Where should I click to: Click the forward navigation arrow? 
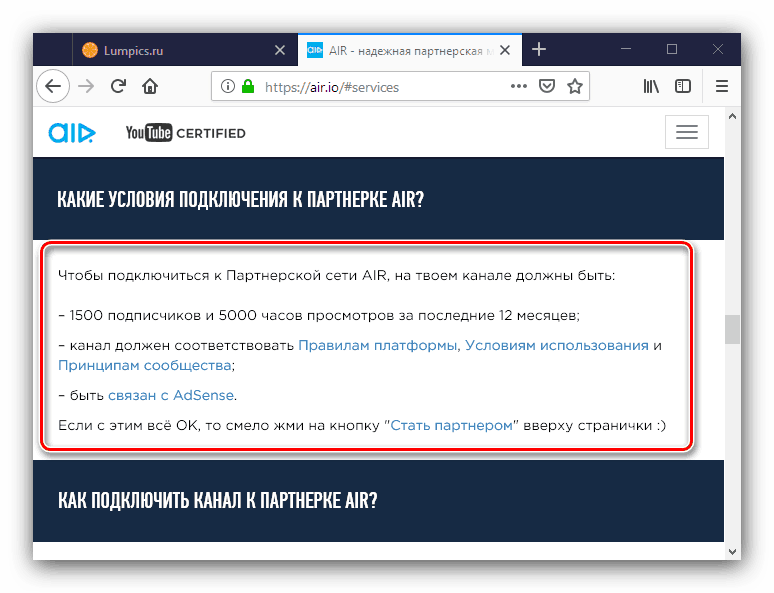(86, 86)
